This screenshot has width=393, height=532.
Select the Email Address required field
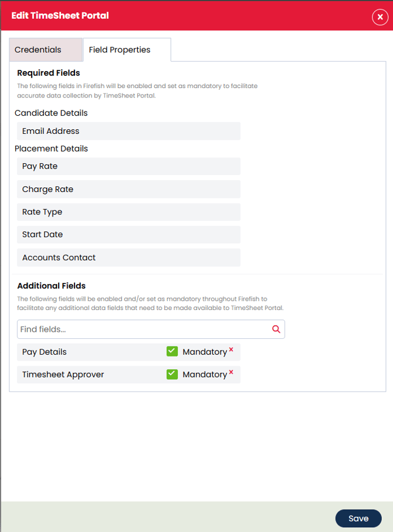point(128,131)
